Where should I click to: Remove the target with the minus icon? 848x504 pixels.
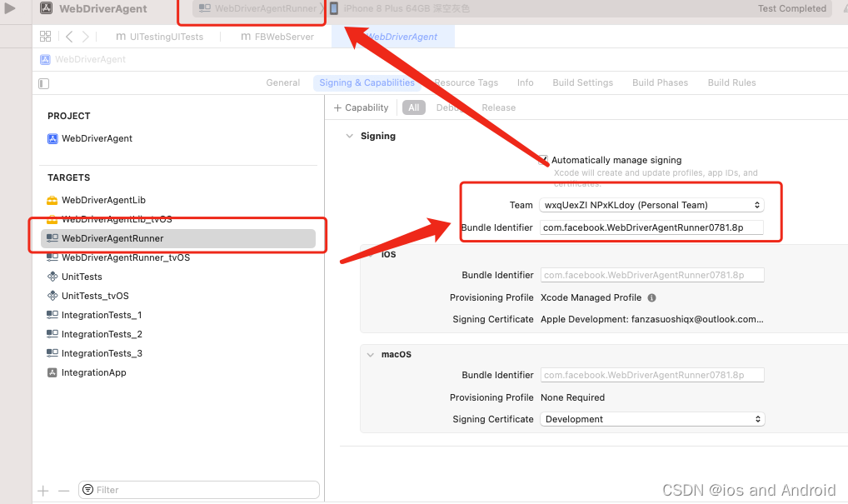(x=64, y=491)
